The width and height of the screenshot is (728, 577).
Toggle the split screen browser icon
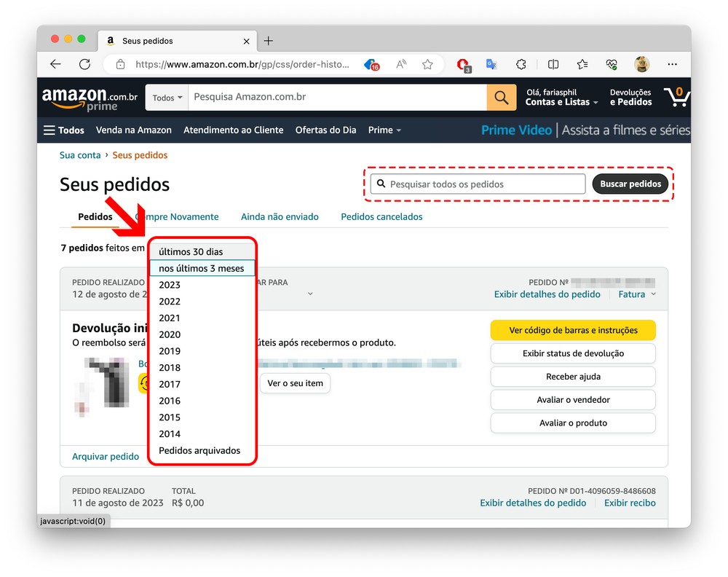553,64
